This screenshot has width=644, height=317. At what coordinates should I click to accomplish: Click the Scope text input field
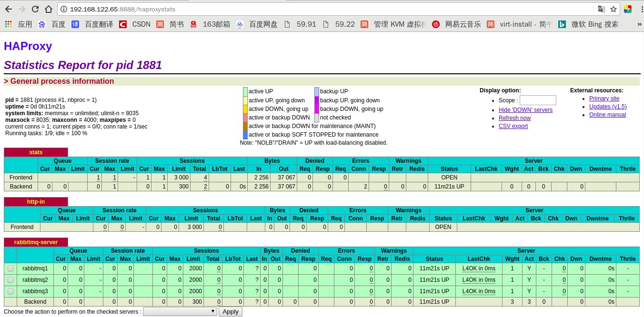click(538, 100)
